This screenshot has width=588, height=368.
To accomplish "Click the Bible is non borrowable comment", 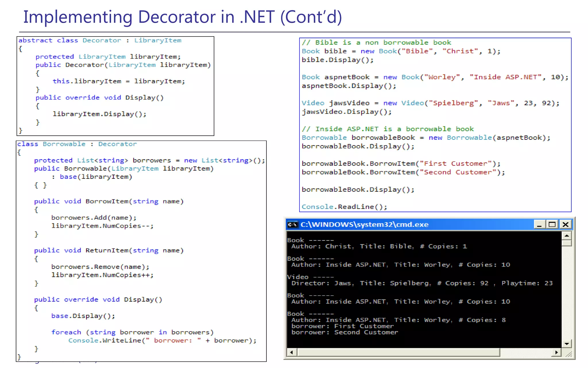I will point(376,43).
